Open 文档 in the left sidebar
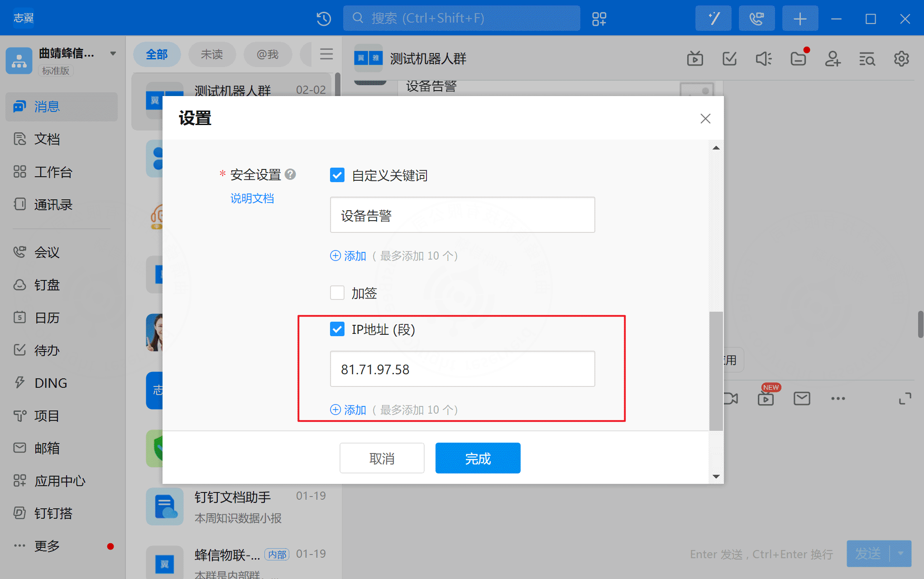The height and width of the screenshot is (579, 924). [x=62, y=139]
